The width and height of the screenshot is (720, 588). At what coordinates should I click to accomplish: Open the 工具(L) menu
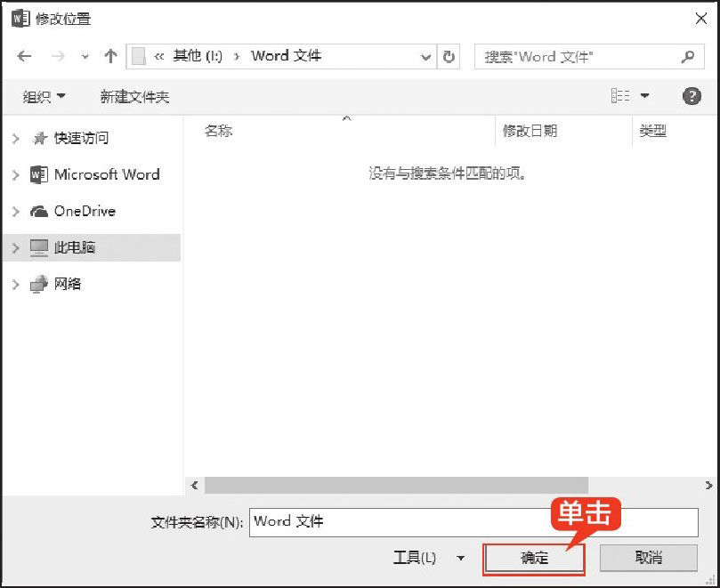point(414,558)
